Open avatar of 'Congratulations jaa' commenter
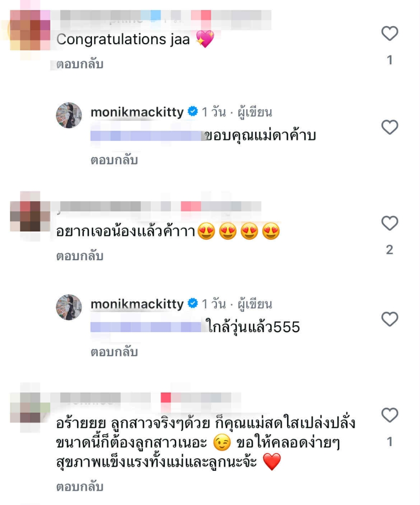Viewport: 420px width, 505px height. pyautogui.click(x=30, y=30)
